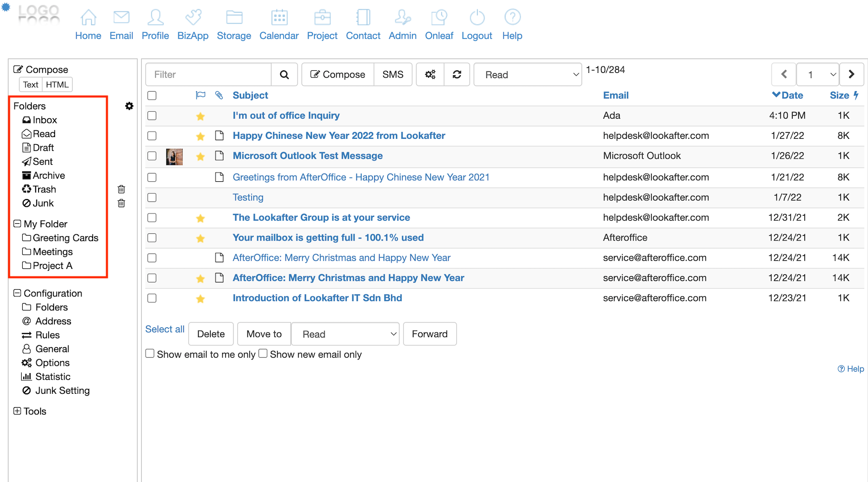Click the search magnifier icon beside Filter

pyautogui.click(x=284, y=75)
